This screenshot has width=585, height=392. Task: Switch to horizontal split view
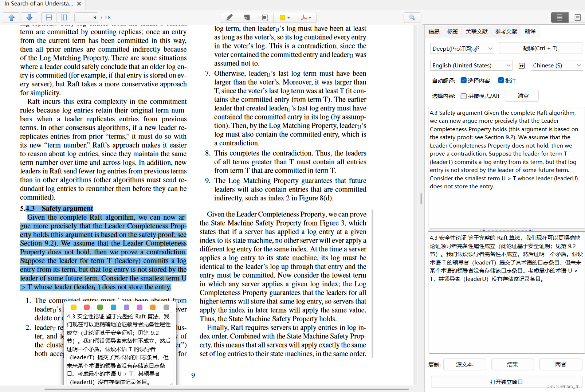[48, 17]
